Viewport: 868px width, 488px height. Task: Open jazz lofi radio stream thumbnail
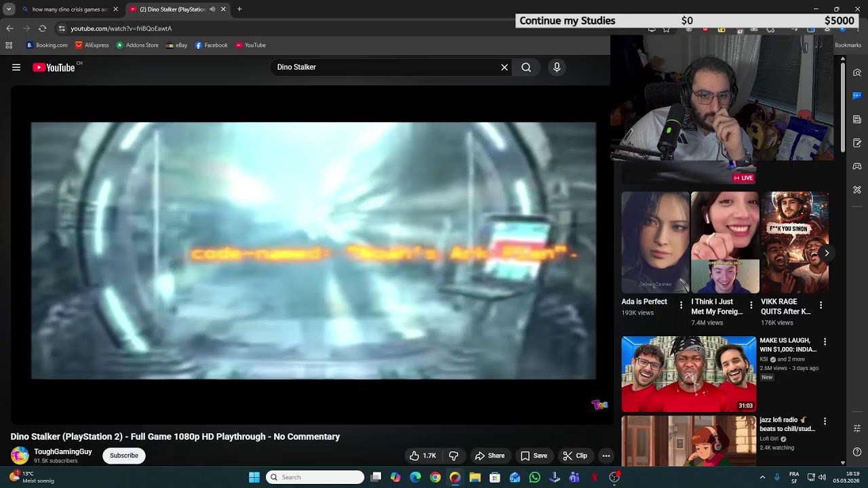tap(688, 441)
